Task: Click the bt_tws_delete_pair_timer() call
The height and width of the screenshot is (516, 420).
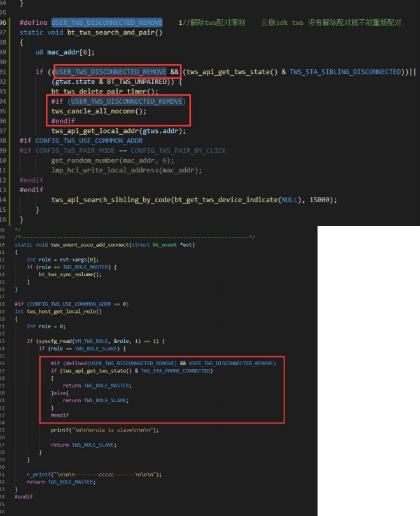Action: coord(104,91)
